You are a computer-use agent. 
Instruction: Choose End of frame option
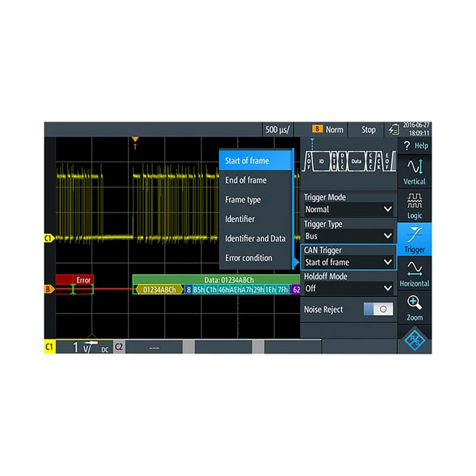point(255,180)
